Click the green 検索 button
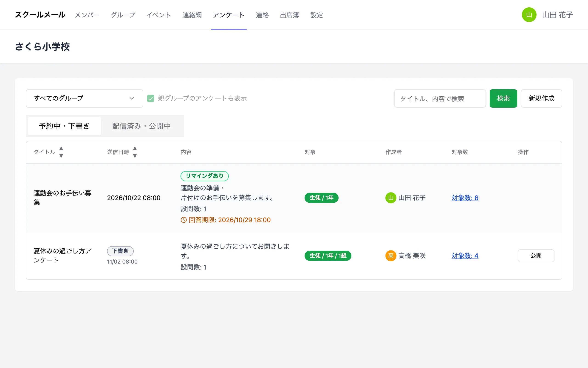 click(503, 98)
